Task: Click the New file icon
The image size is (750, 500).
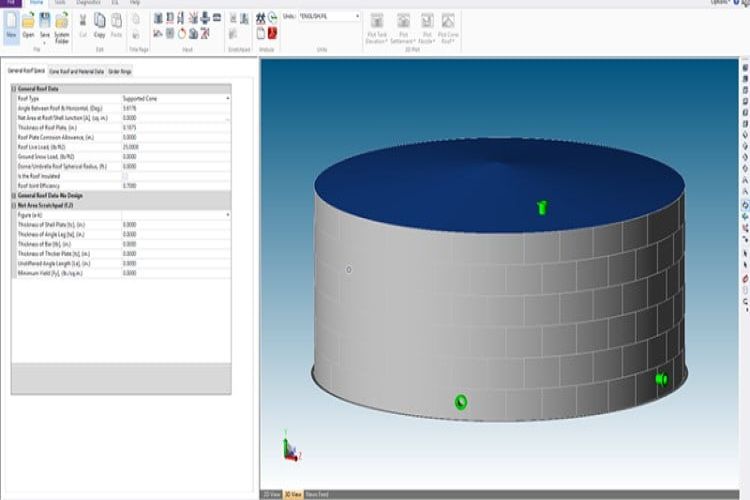Action: pyautogui.click(x=10, y=22)
